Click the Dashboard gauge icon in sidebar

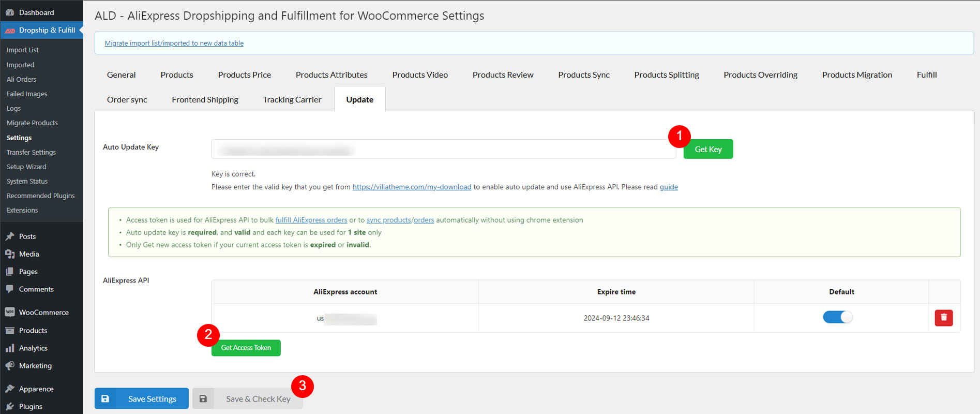point(10,12)
